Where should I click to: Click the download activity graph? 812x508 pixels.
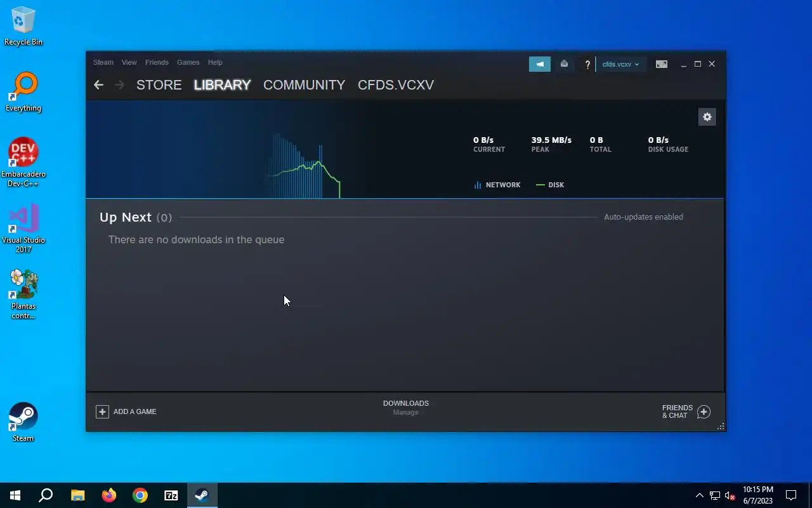point(304,166)
